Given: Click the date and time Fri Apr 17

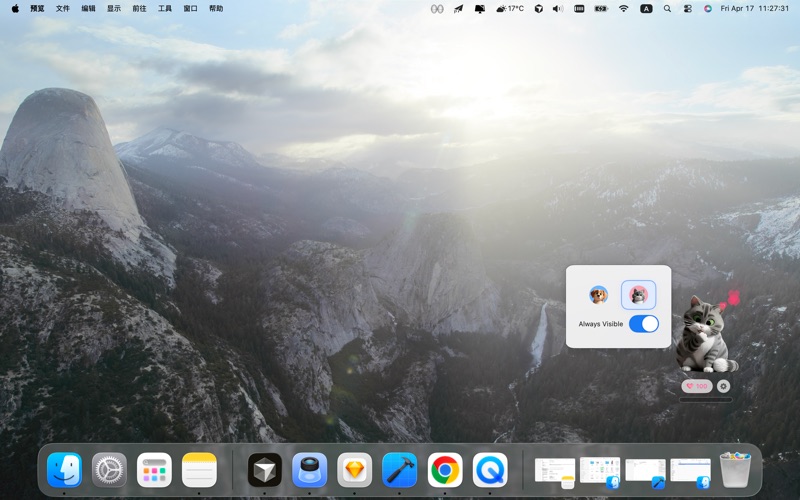Looking at the screenshot, I should coord(755,9).
